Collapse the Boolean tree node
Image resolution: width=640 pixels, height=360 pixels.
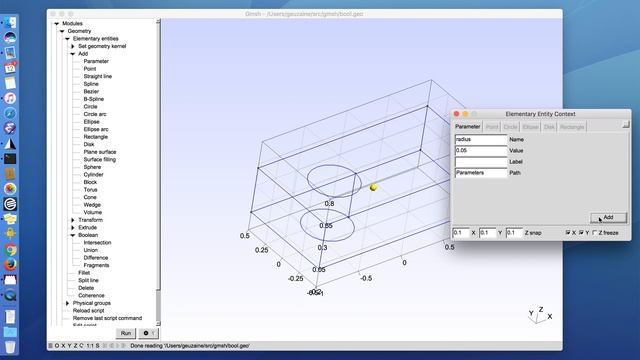pyautogui.click(x=73, y=235)
